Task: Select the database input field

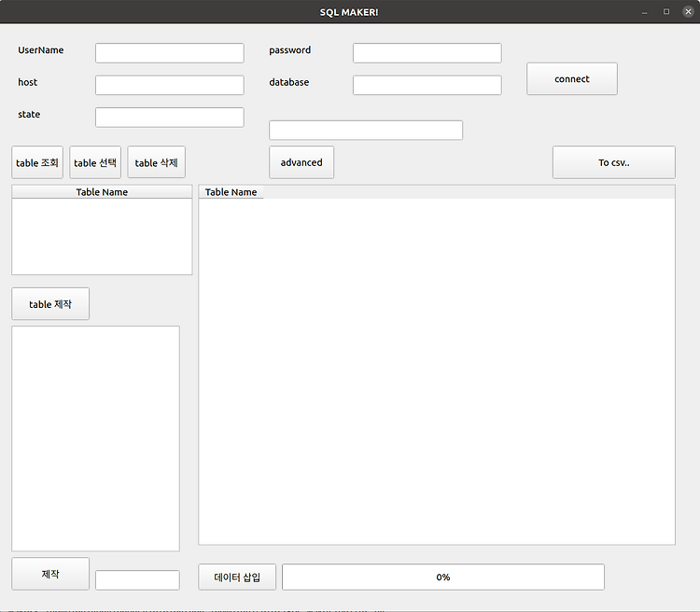Action: pos(427,85)
